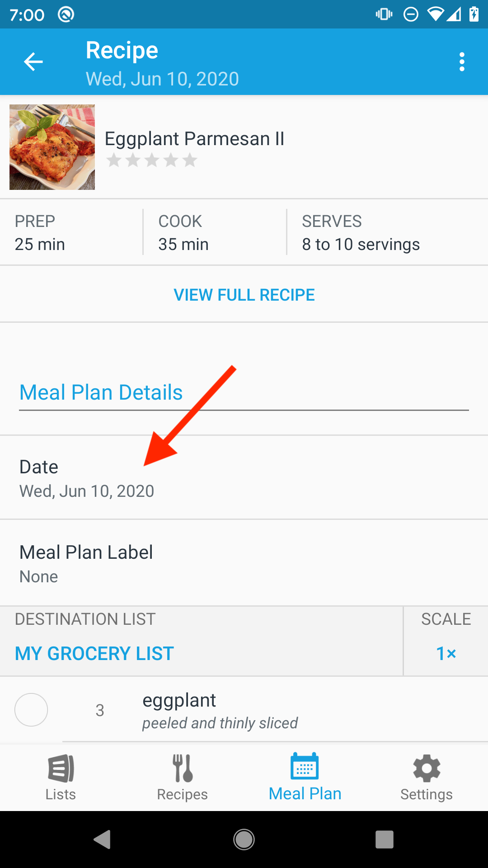
Task: Click View Full Recipe link
Action: click(x=244, y=295)
